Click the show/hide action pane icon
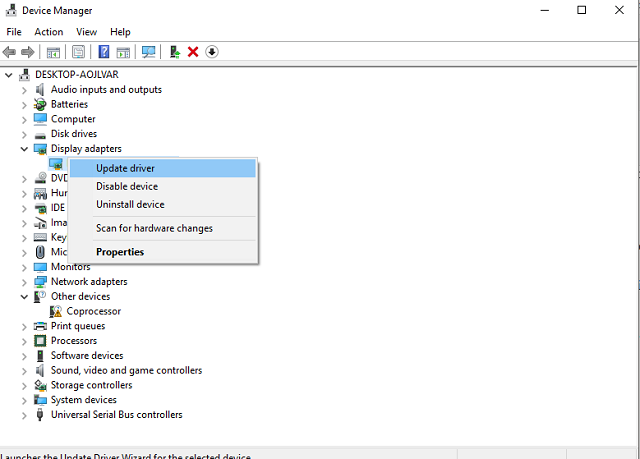Screen dimensions: 640x459 tap(123, 52)
